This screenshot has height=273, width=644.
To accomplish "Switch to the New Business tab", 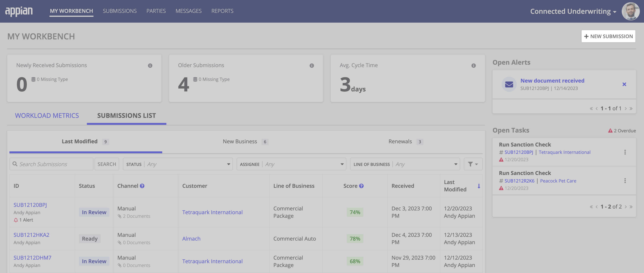I will coord(246,141).
